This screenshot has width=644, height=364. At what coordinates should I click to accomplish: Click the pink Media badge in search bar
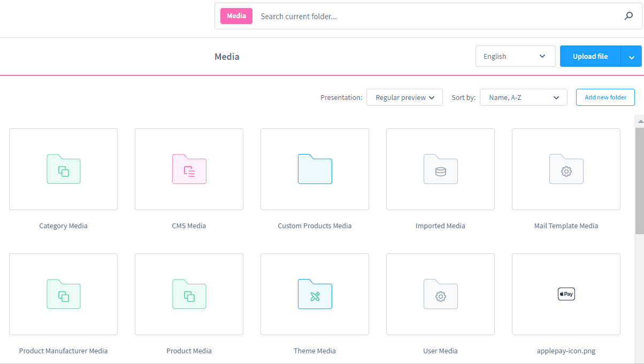click(x=236, y=16)
